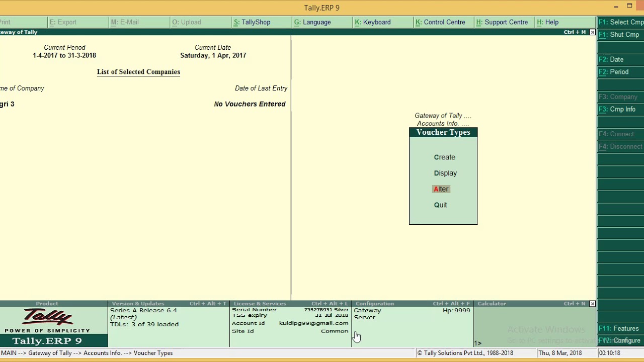Click the Voucher Types menu title
Image resolution: width=644 pixels, height=362 pixels.
443,132
